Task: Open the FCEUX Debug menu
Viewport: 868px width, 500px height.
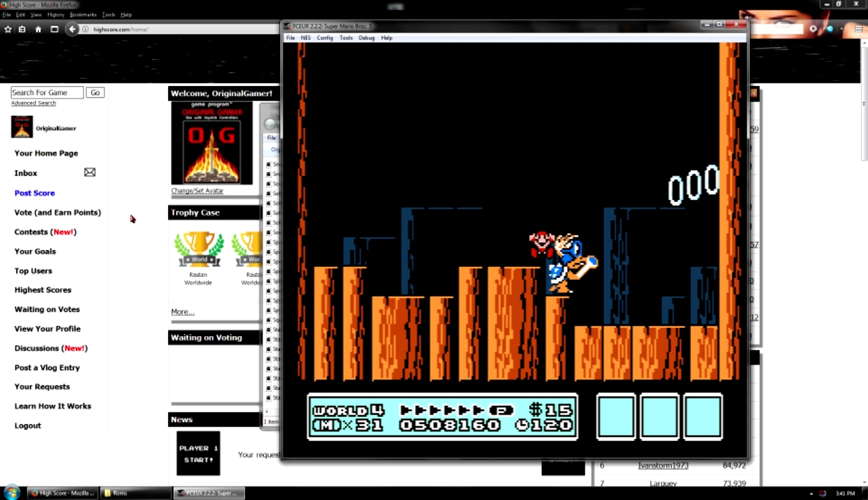Action: tap(366, 38)
